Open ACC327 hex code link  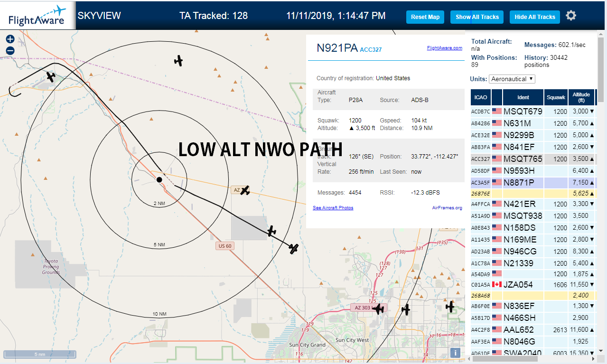(x=371, y=49)
